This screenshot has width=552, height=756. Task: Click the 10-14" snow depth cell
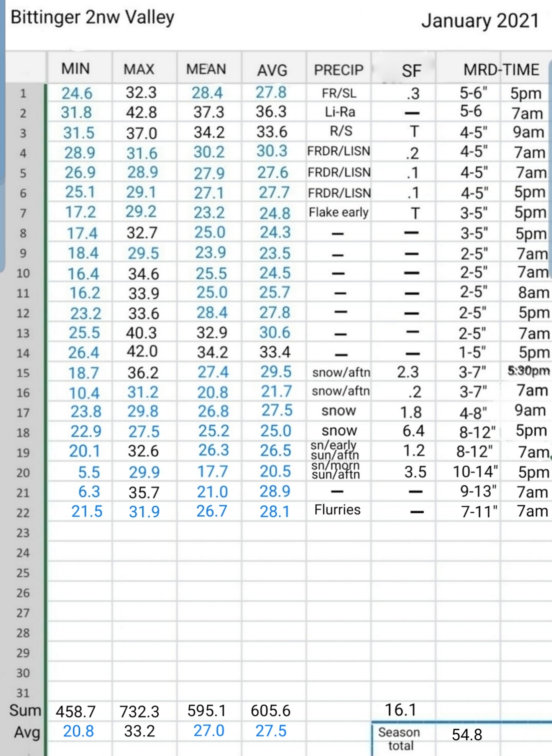(475, 472)
